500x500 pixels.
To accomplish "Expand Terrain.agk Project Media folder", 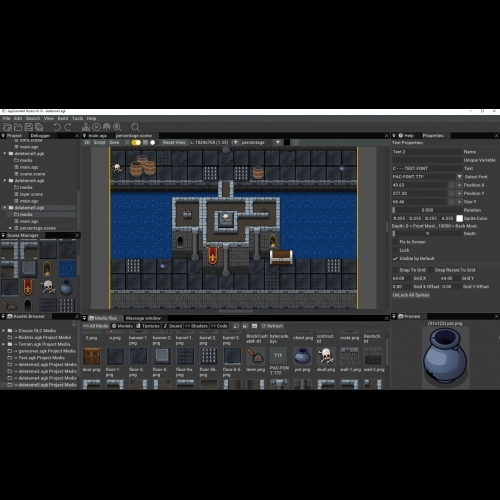I will tap(4, 344).
